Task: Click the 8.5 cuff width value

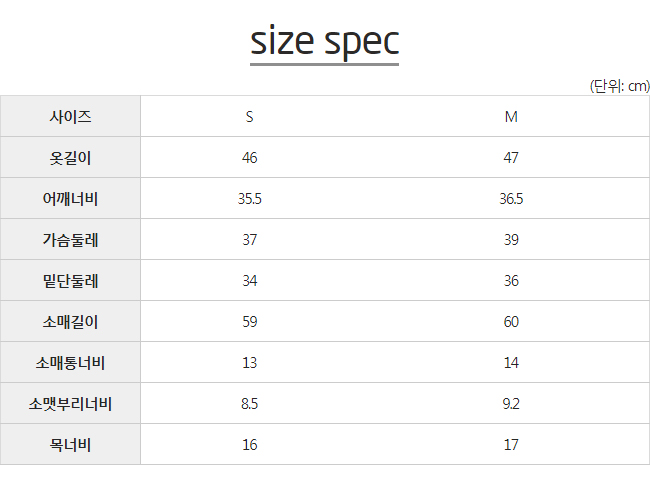Action: pos(250,404)
